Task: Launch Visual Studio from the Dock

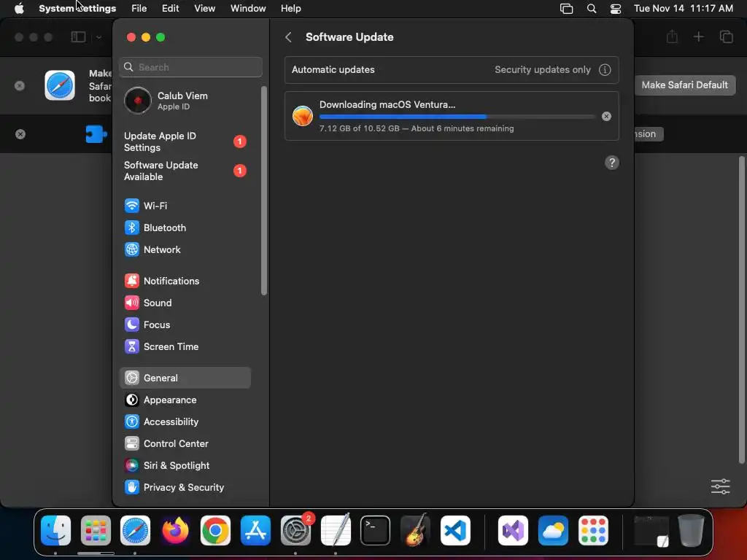Action: pos(513,531)
